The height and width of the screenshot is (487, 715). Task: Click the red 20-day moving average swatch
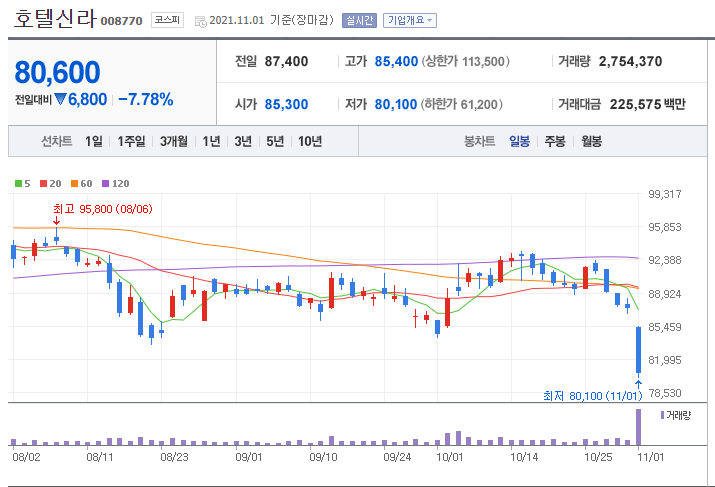click(43, 183)
